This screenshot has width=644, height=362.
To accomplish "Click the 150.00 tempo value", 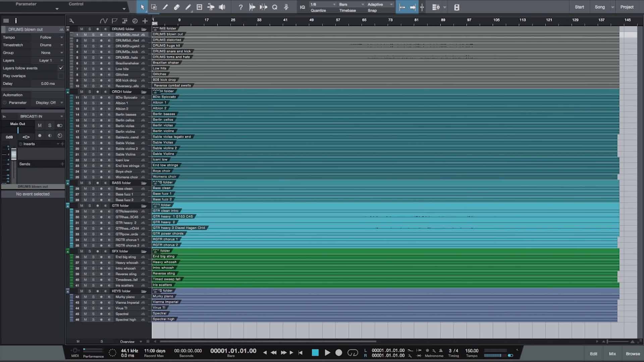I will tap(472, 351).
